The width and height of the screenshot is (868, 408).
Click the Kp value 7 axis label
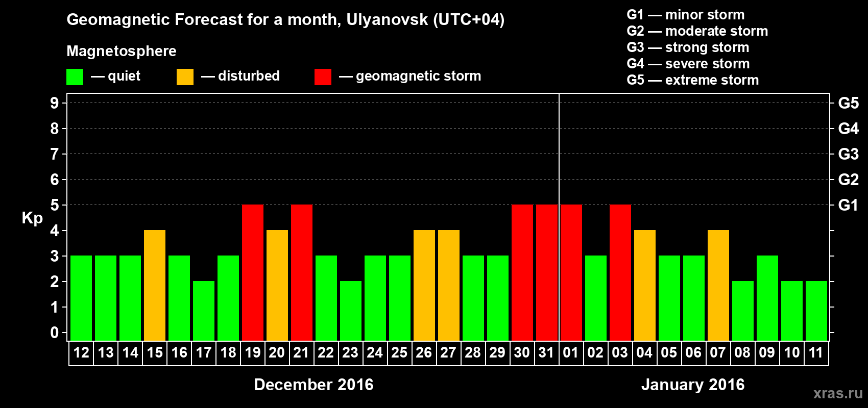55,154
